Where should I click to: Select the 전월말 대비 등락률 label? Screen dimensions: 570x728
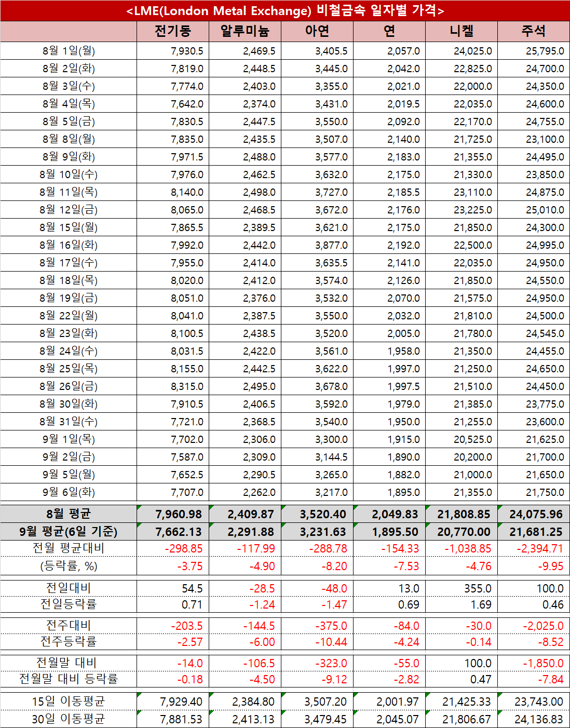(x=69, y=679)
